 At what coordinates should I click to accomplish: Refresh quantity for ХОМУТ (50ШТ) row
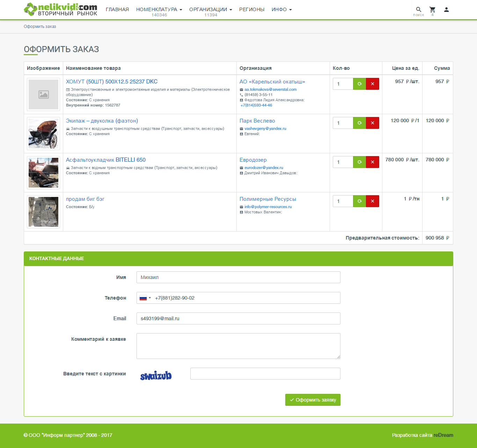359,84
